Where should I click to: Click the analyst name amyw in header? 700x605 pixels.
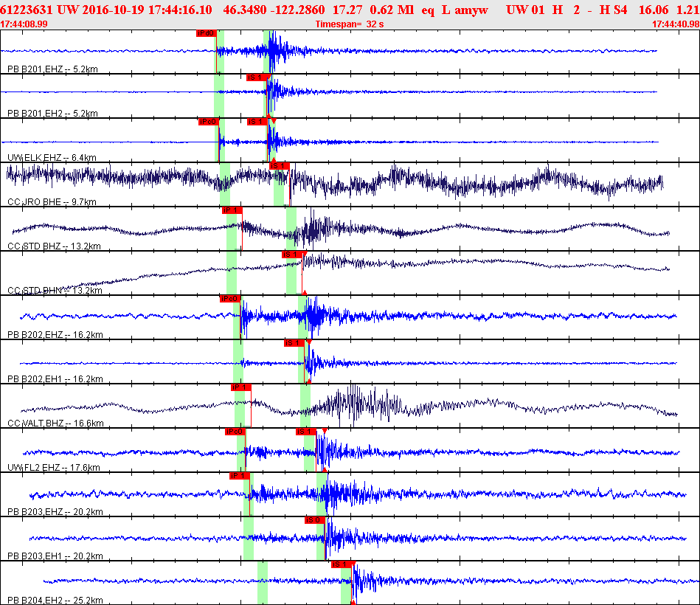coord(471,10)
